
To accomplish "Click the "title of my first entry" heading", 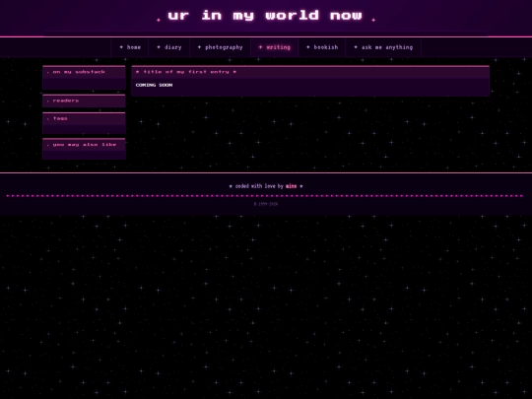I will click(x=186, y=72).
